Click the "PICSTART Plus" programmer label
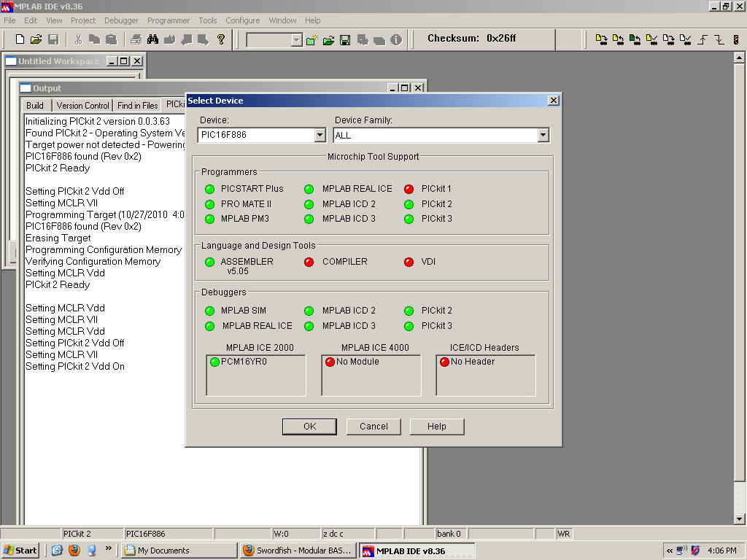The image size is (747, 560). pos(252,189)
